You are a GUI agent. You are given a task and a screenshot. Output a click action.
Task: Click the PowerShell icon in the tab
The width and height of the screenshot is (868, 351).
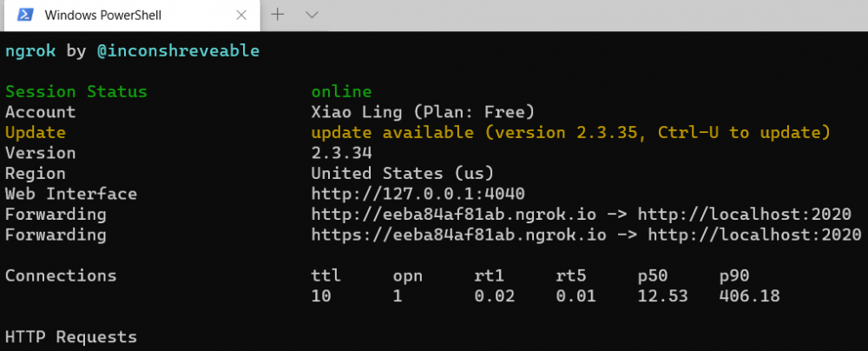pos(24,15)
